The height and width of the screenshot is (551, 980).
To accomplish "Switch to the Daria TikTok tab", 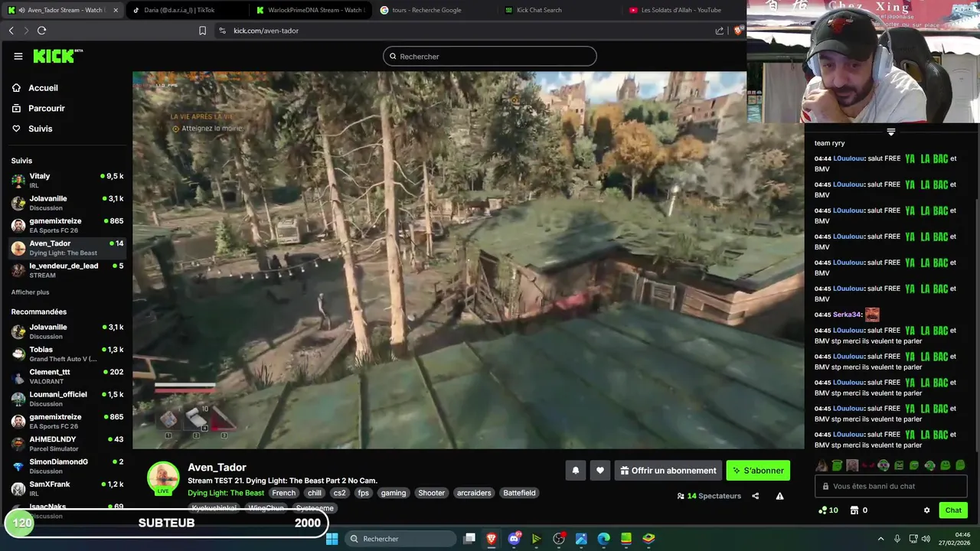I will tap(186, 10).
